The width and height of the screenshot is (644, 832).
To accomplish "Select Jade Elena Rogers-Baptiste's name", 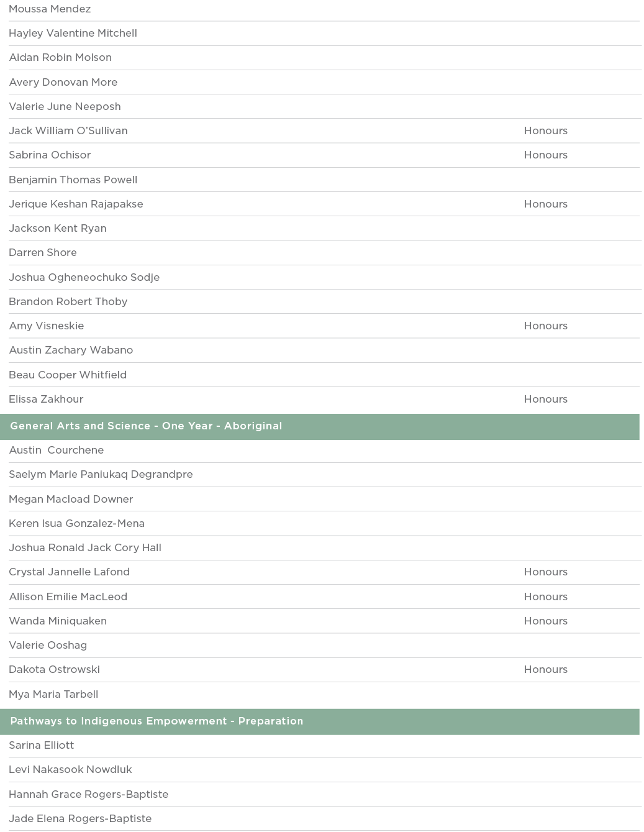I will pos(80,819).
